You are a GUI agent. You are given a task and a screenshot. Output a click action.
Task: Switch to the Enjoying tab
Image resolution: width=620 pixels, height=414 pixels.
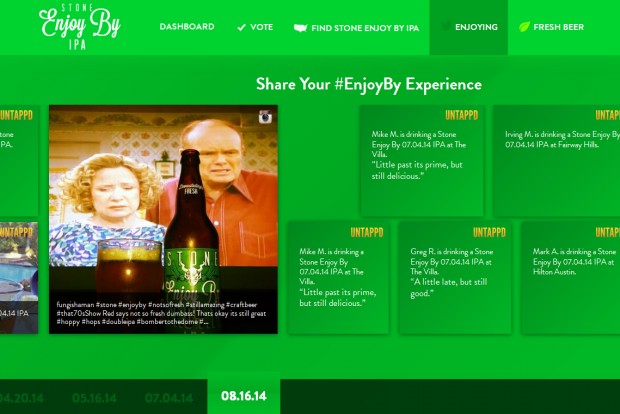click(x=469, y=27)
